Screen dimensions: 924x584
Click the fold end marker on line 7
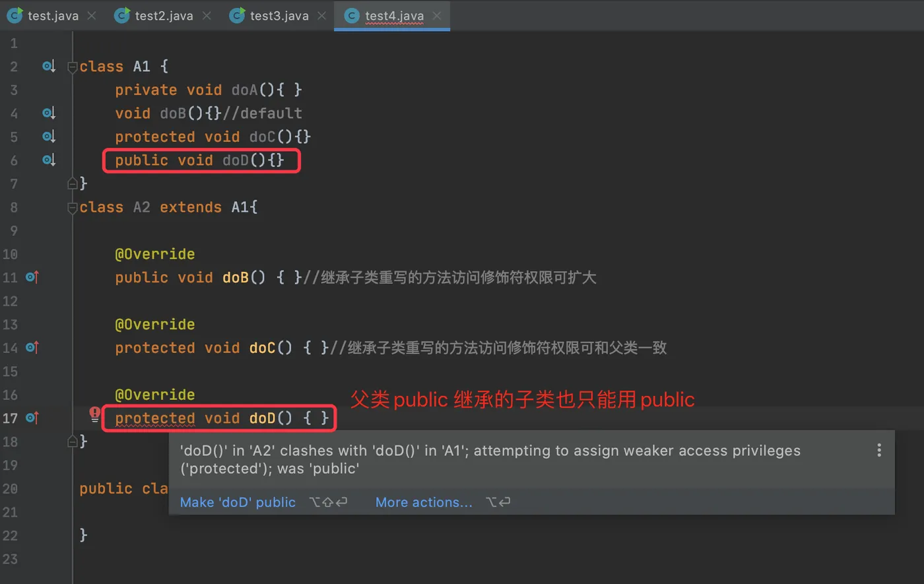73,183
